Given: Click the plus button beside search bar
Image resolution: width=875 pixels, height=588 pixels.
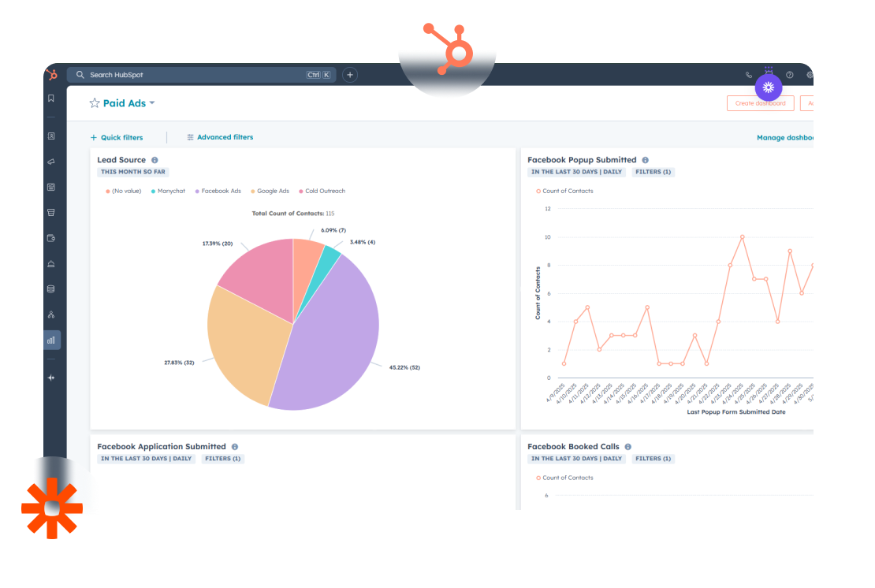Looking at the screenshot, I should point(350,75).
